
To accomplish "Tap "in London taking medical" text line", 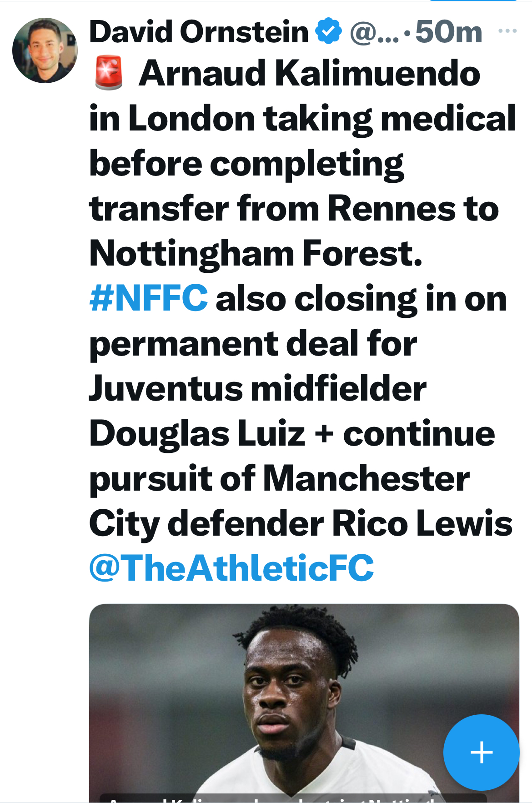I will coord(302,118).
